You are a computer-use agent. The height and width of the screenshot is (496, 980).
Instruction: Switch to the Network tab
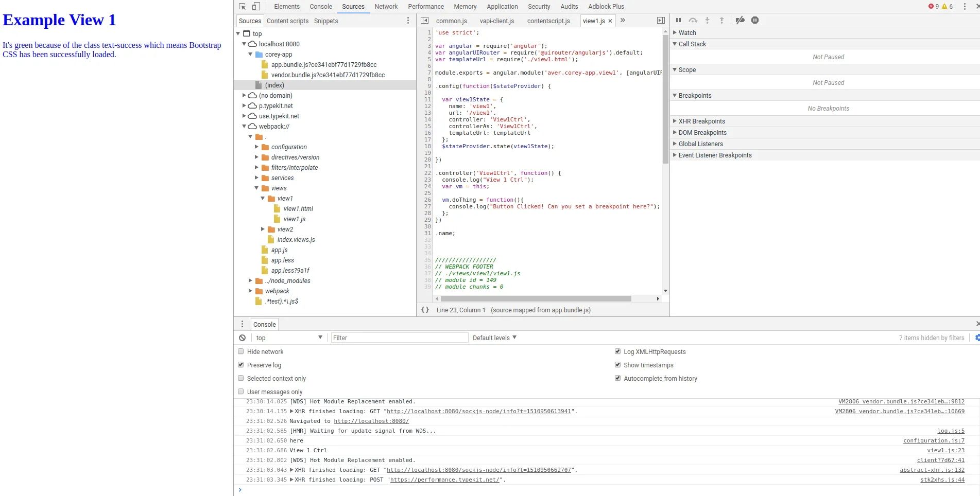tap(386, 7)
